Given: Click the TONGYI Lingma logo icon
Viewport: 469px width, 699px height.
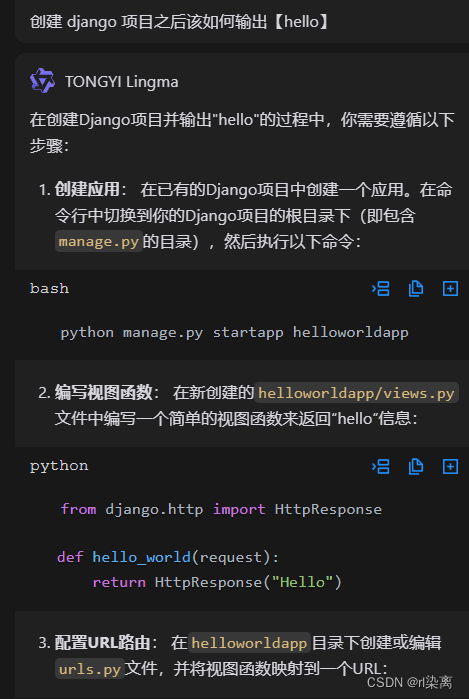Looking at the screenshot, I should click(42, 81).
